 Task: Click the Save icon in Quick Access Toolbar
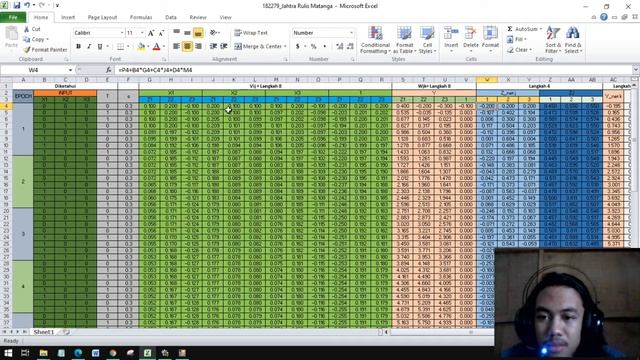[17, 5]
